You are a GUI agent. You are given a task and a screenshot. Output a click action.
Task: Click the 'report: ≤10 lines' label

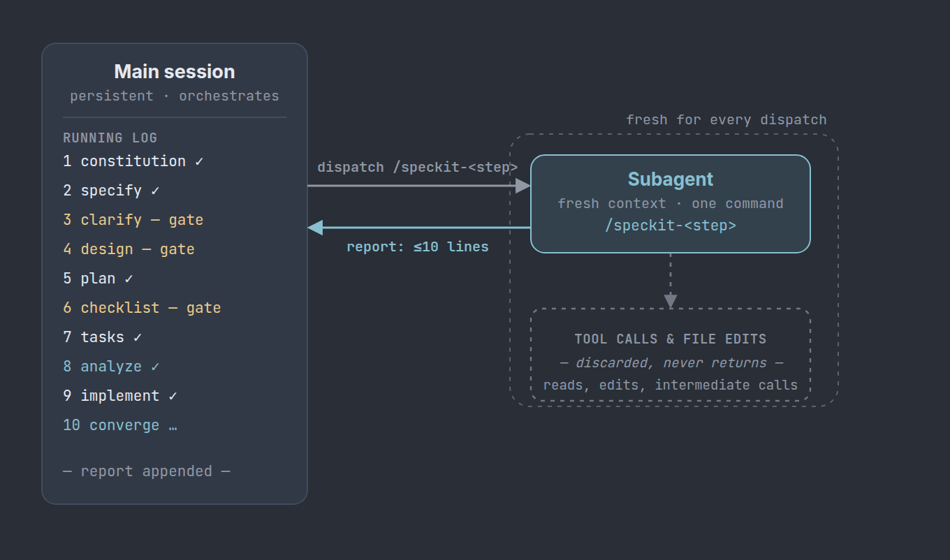point(418,247)
